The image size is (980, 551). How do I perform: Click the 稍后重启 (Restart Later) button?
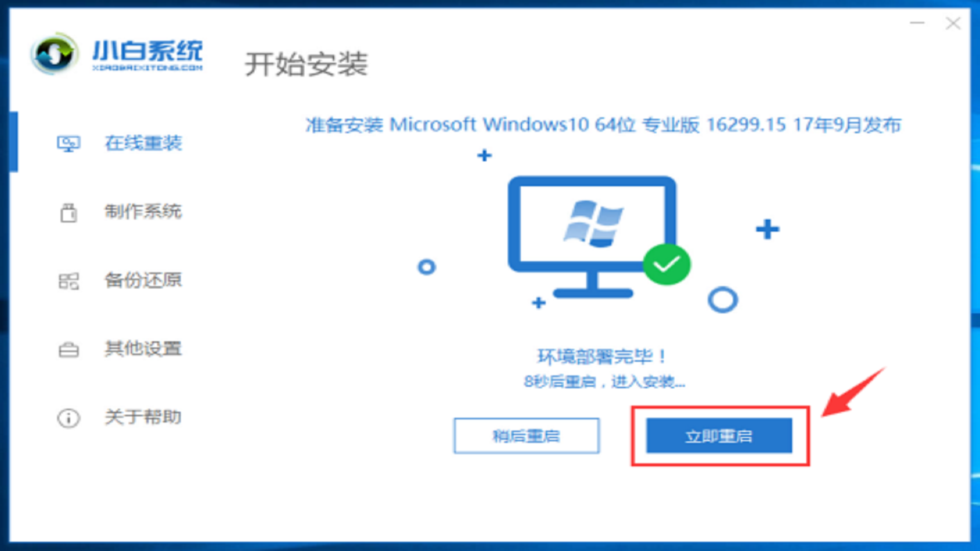pyautogui.click(x=526, y=436)
